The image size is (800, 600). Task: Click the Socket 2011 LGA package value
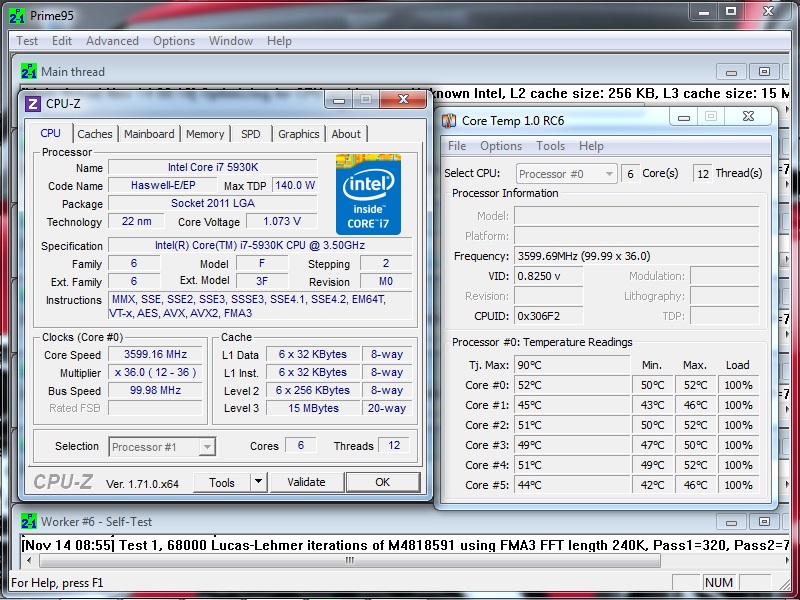pos(213,203)
